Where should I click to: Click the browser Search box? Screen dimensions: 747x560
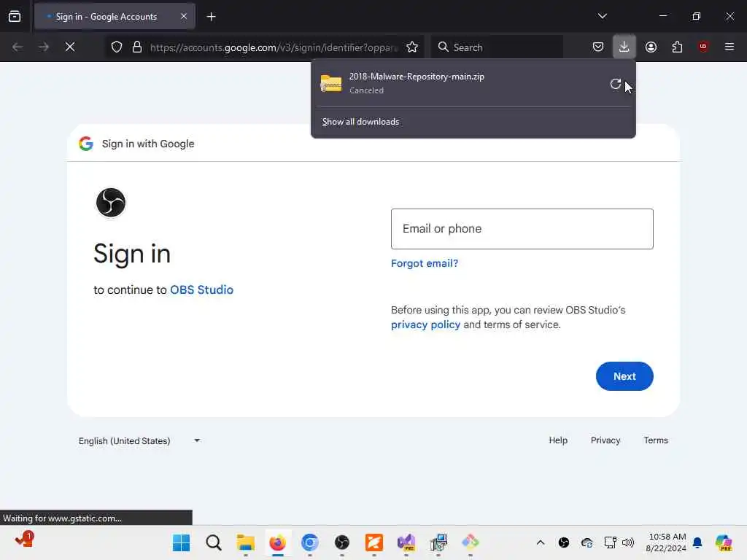(x=497, y=47)
